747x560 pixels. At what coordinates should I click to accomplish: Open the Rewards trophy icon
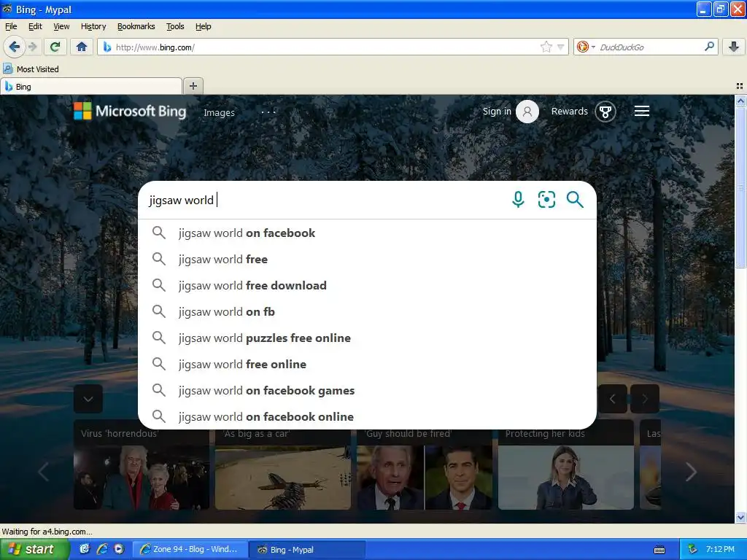[605, 112]
